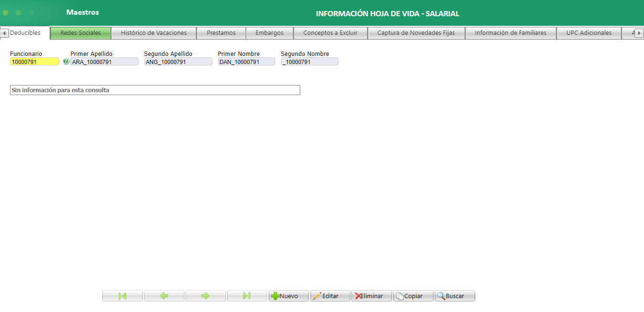Screen dimensions: 644x312
Task: Click inside the yellow Funcionario field
Action: (x=33, y=61)
